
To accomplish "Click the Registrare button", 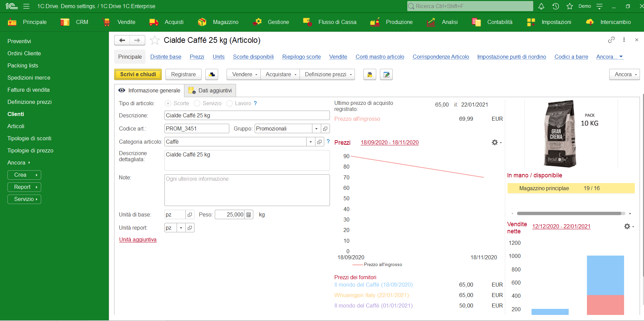I will click(183, 74).
